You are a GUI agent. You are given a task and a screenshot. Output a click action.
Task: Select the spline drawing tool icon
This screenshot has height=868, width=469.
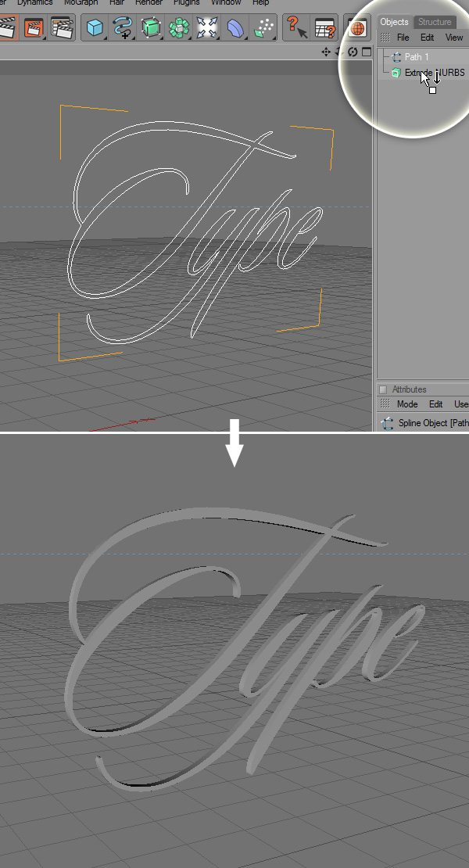123,29
